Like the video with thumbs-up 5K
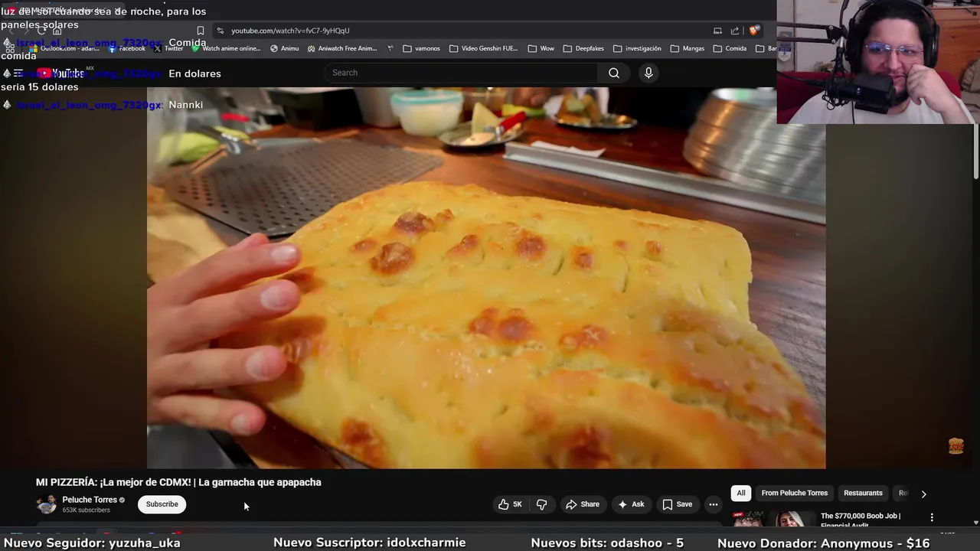Viewport: 980px width, 551px height. (510, 504)
